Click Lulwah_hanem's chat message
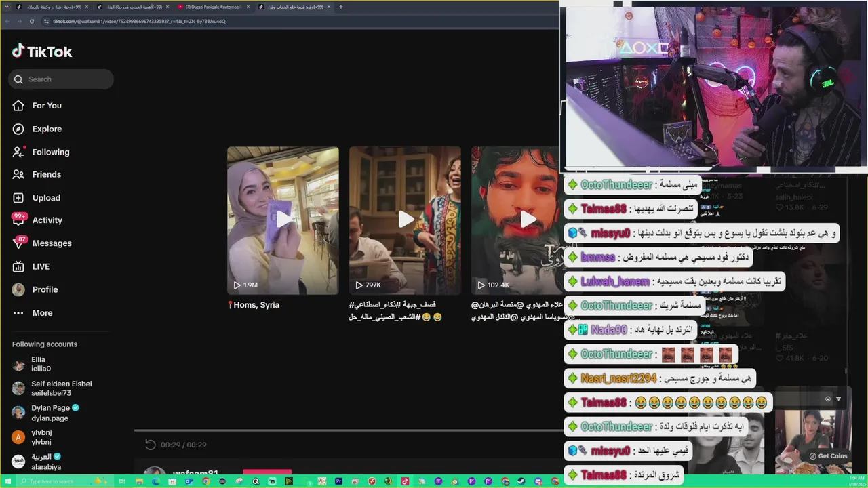 point(675,281)
